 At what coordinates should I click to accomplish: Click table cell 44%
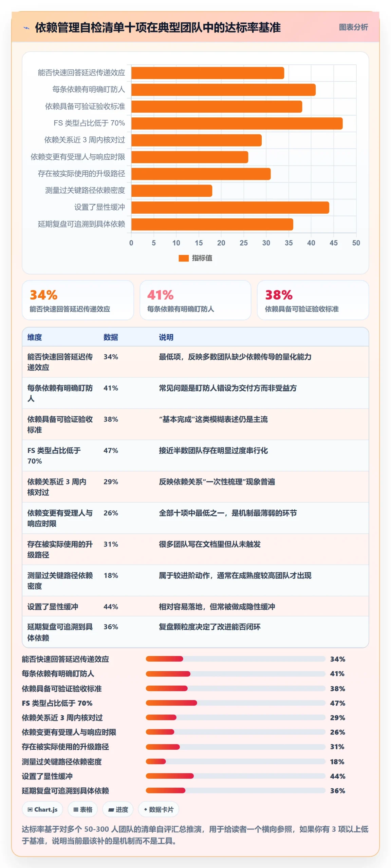pyautogui.click(x=111, y=607)
